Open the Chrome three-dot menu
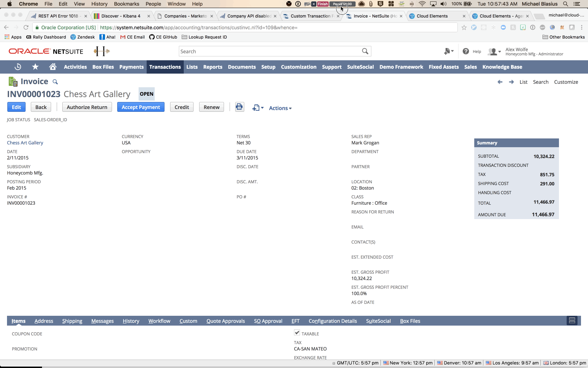The image size is (588, 368). pyautogui.click(x=582, y=27)
